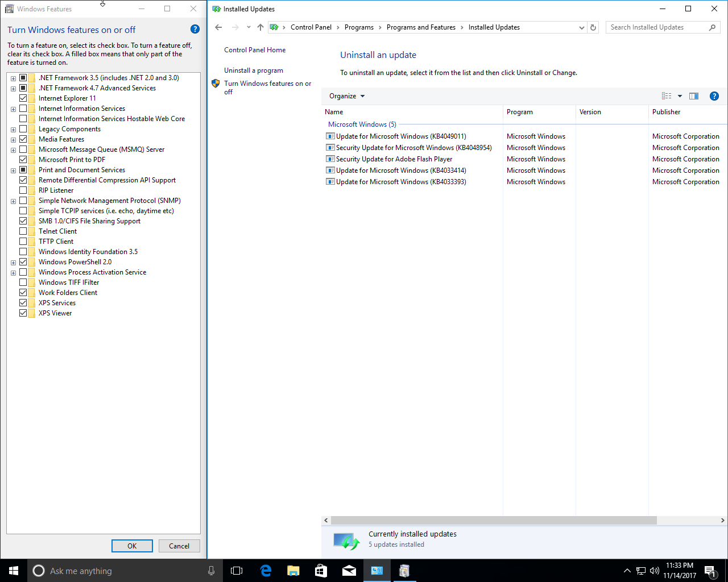Uncheck XPS Viewer feature
This screenshot has height=582, width=728.
pyautogui.click(x=23, y=313)
